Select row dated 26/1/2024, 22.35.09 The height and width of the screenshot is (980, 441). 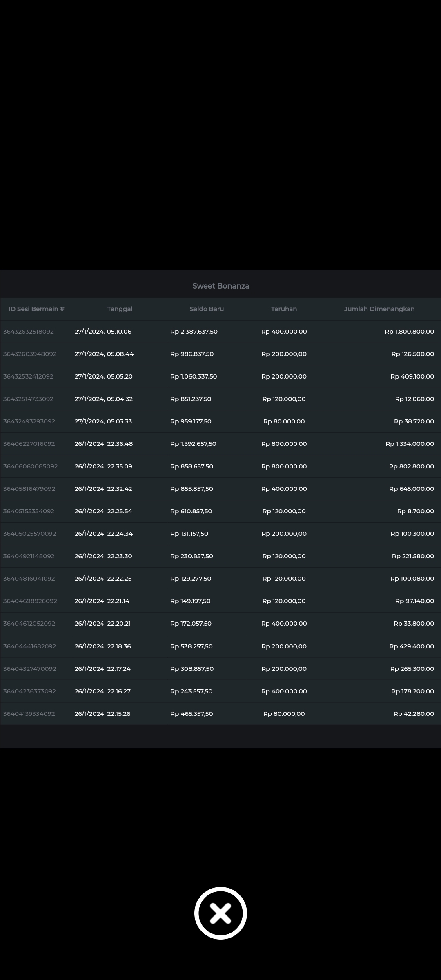(x=103, y=466)
